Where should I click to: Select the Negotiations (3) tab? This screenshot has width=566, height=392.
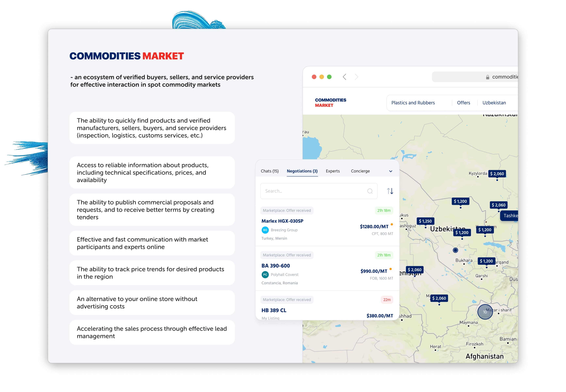click(x=302, y=171)
